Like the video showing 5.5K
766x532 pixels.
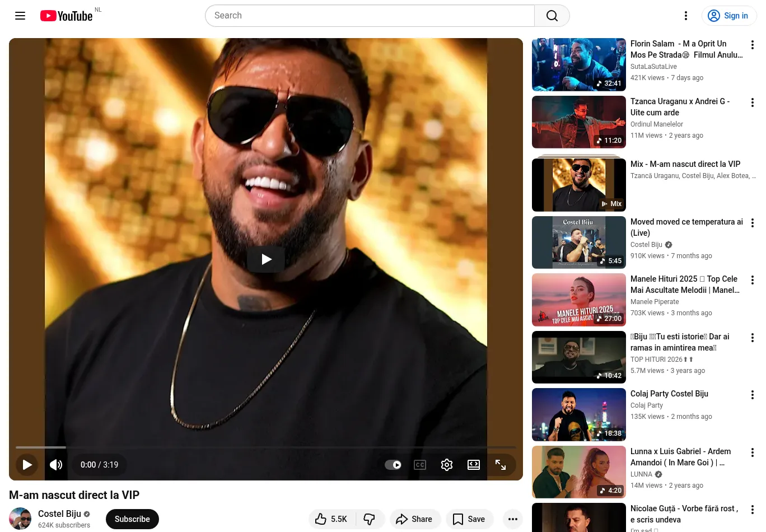(331, 519)
